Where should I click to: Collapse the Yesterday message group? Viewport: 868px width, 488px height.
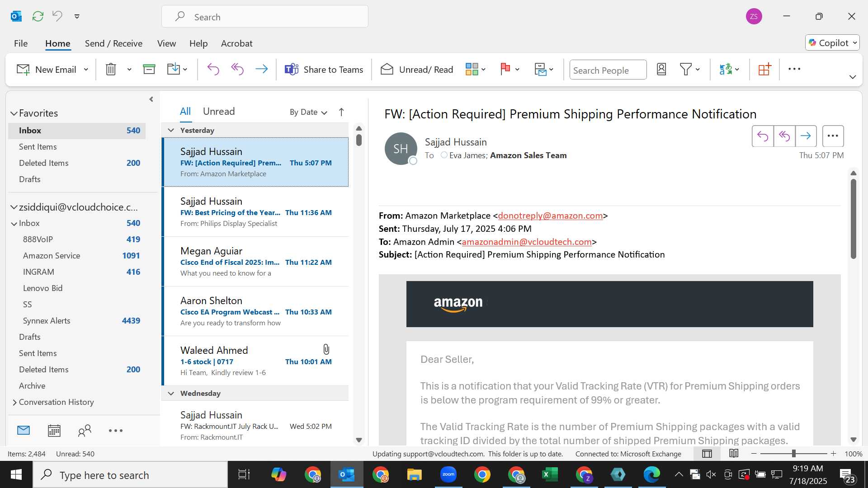point(171,130)
